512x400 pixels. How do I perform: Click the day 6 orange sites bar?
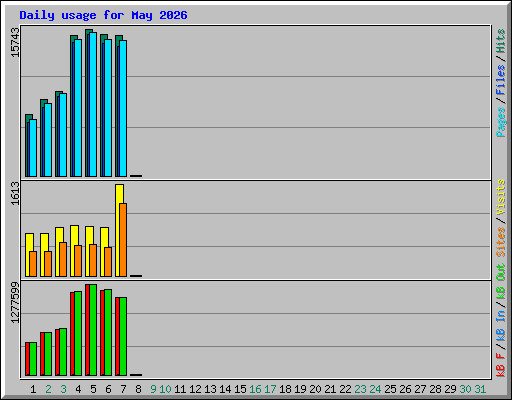(108, 262)
